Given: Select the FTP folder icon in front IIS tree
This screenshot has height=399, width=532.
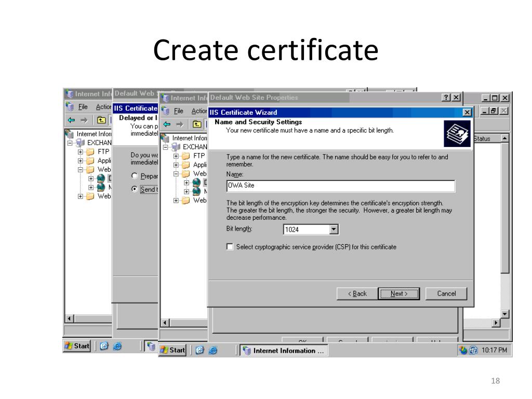Looking at the screenshot, I should [185, 156].
